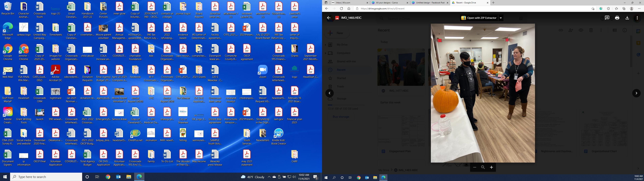Open Kindle Kids' Book Creator shortcut
The image size is (644, 181).
pyautogui.click(x=279, y=136)
